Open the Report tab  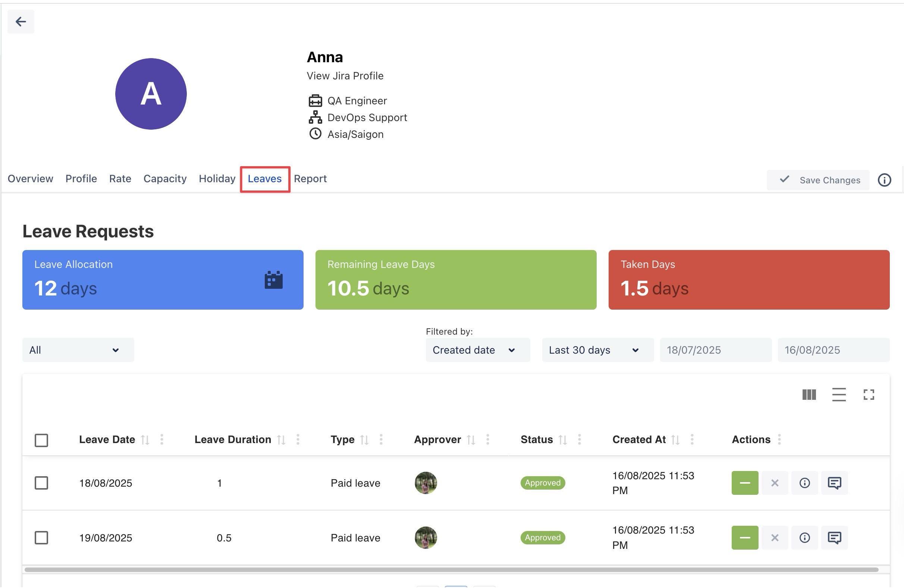pos(310,179)
